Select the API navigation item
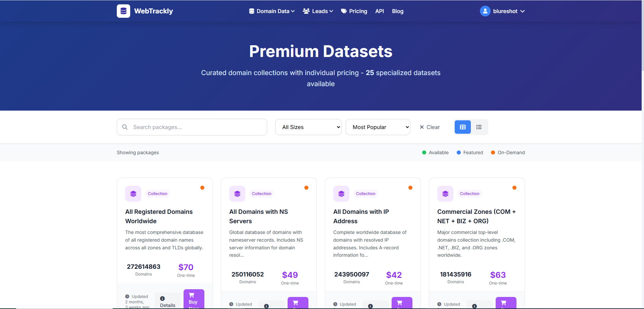The height and width of the screenshot is (309, 644). coord(379,11)
